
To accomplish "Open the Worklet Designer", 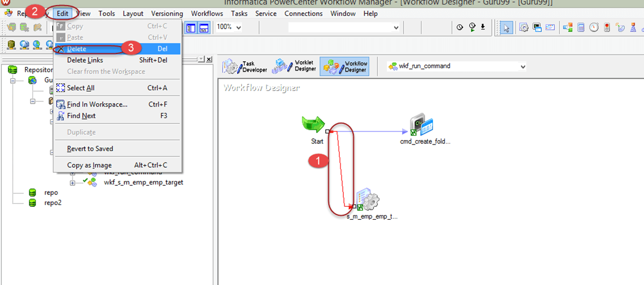I will coord(294,66).
